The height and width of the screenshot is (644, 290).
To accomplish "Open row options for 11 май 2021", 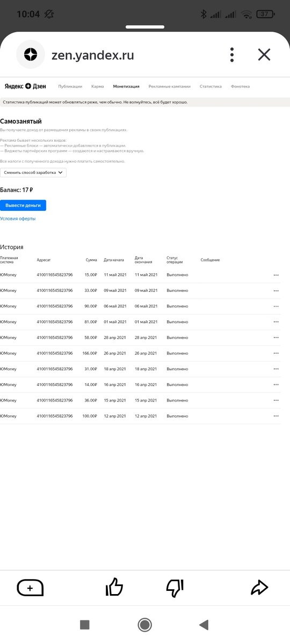I will coord(276,275).
